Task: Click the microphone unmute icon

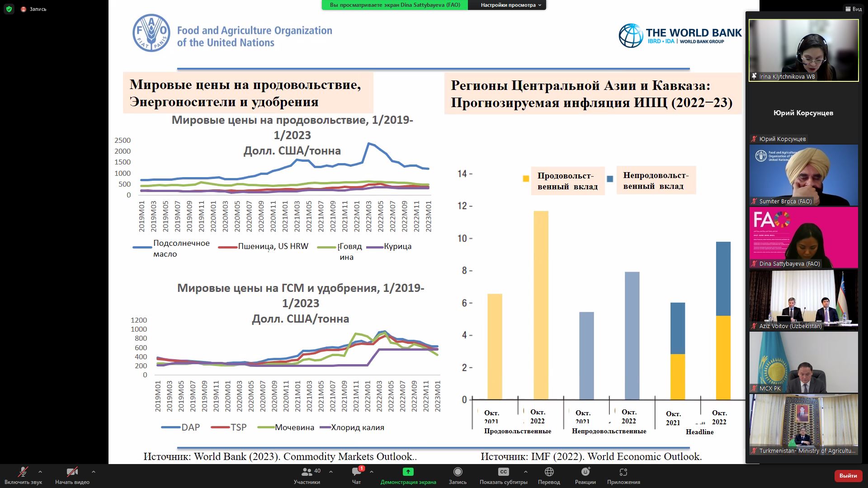Action: (x=23, y=472)
